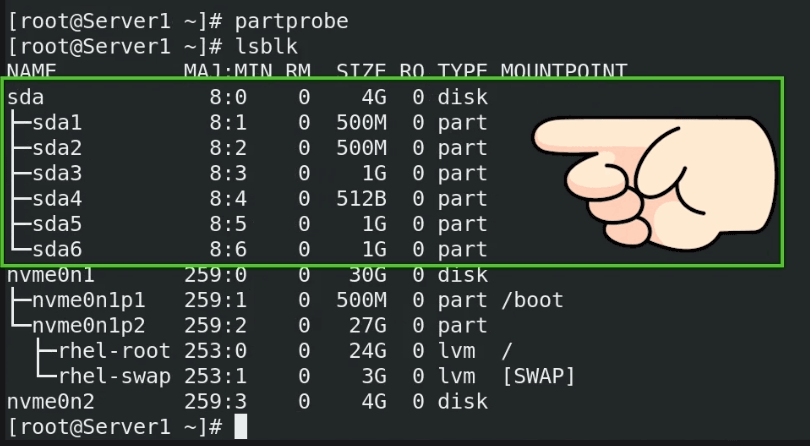Select the 'sda4' partition name
The image size is (810, 446).
(x=57, y=198)
